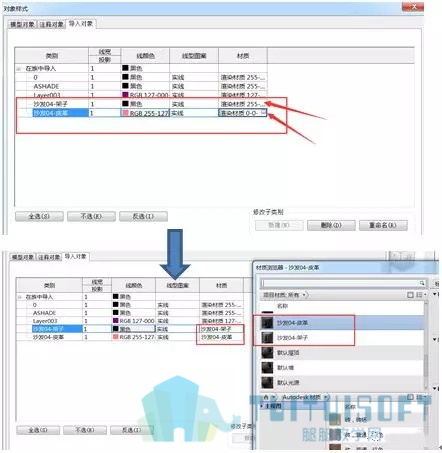Click the 重命名(R) button
Screen dimensions: 442x453
[x=383, y=225]
